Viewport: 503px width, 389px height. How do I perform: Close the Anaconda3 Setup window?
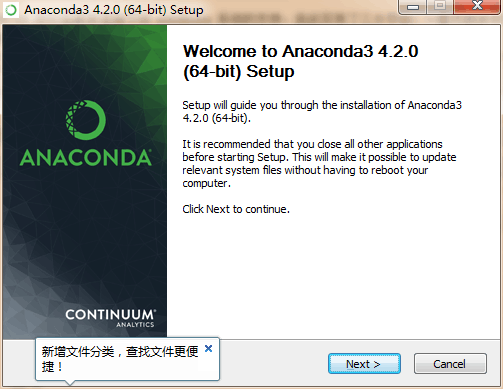pyautogui.click(x=477, y=6)
